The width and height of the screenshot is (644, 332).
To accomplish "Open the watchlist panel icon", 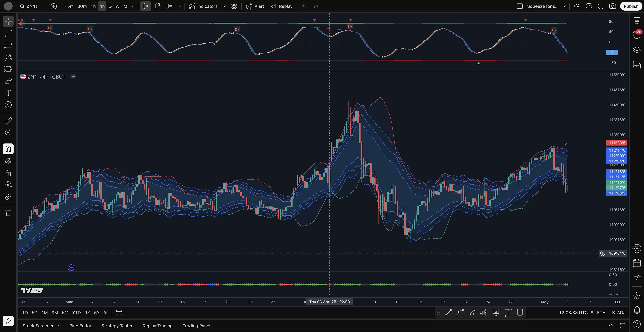I will (x=637, y=21).
